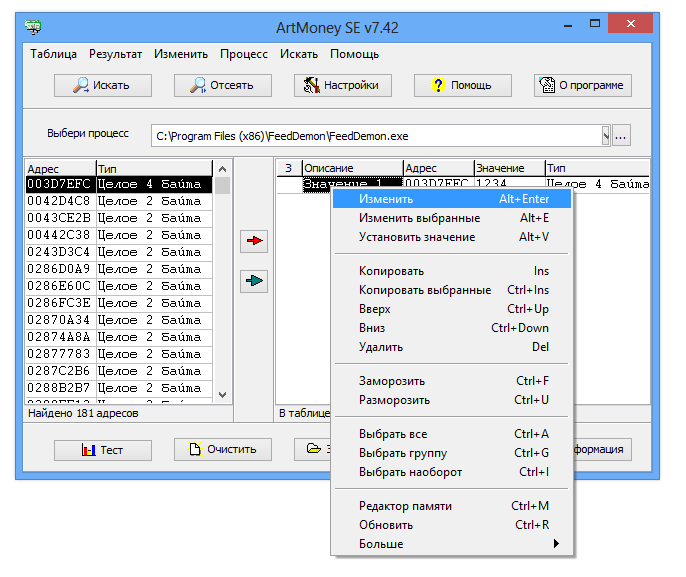Minimize the ArtMoney window
Viewport: 686px width, 577px height.
568,24
